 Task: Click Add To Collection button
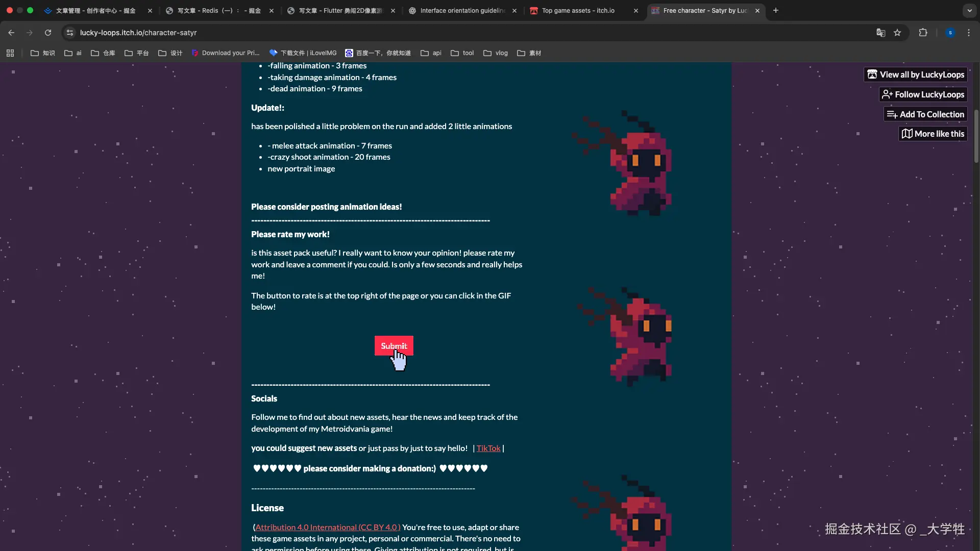click(x=925, y=114)
